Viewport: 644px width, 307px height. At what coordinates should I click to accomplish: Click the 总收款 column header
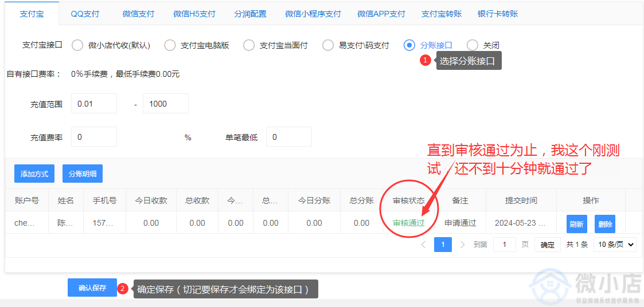[197, 200]
